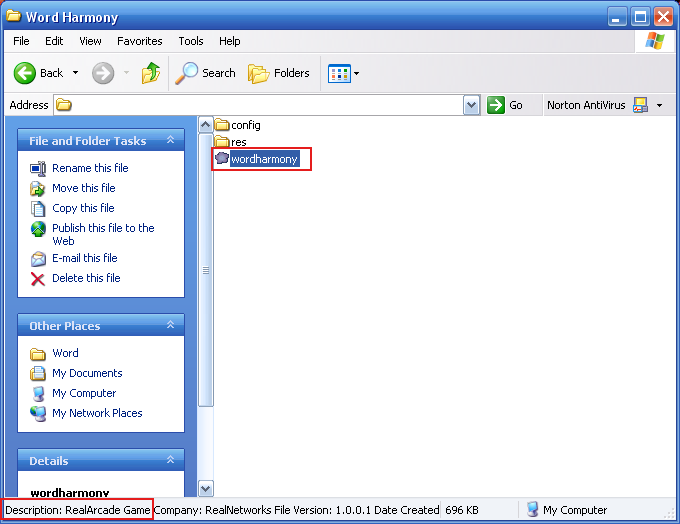Click the sidebar scroll up arrow
The image size is (680, 524).
(206, 125)
